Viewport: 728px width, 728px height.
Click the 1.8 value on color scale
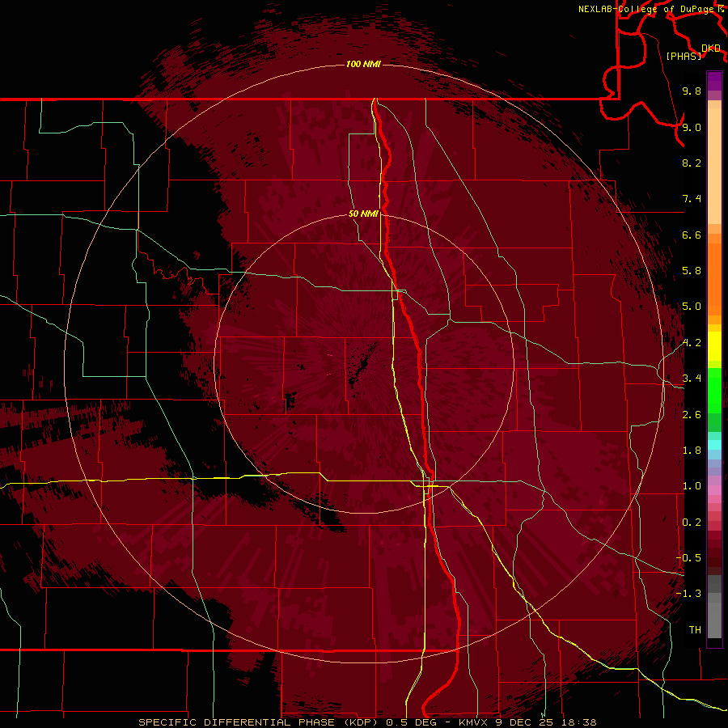692,451
